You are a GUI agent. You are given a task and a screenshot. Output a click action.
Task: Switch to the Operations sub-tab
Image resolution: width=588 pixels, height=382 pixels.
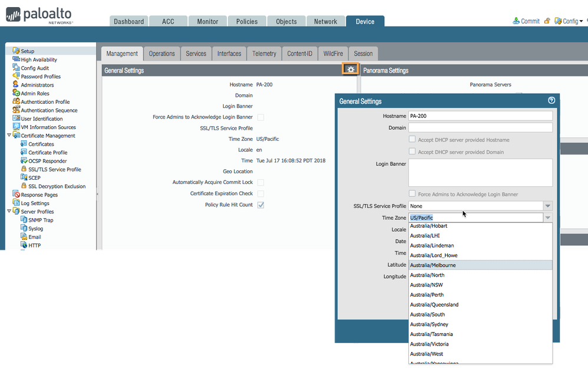pos(161,54)
